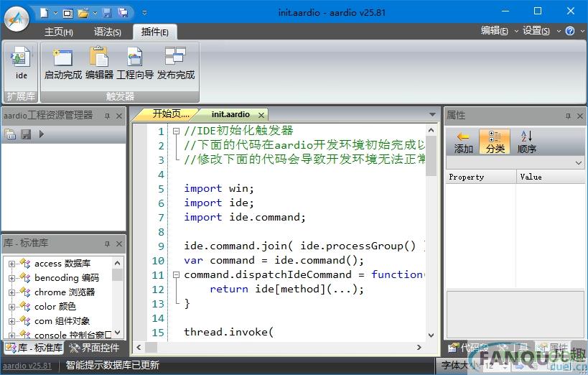Screen dimensions: 588x375
Task: Toggle the 顺序 alphabetical sort view
Action: click(526, 142)
